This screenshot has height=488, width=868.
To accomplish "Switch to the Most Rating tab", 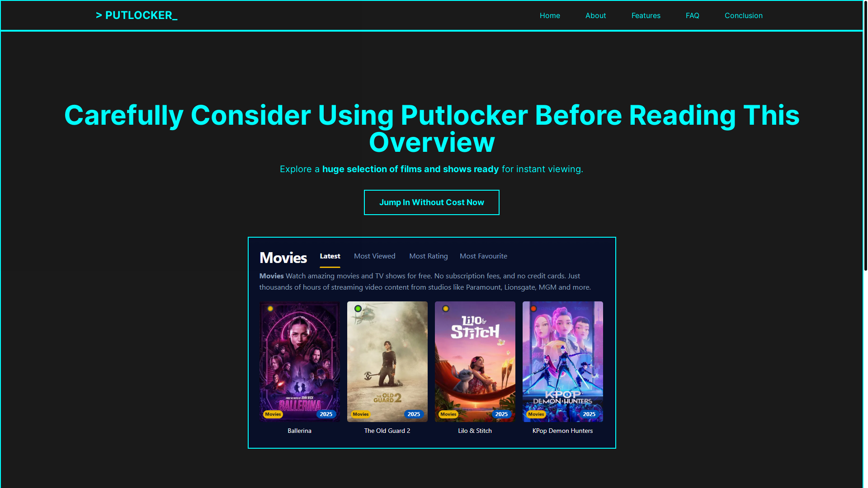I will (428, 256).
